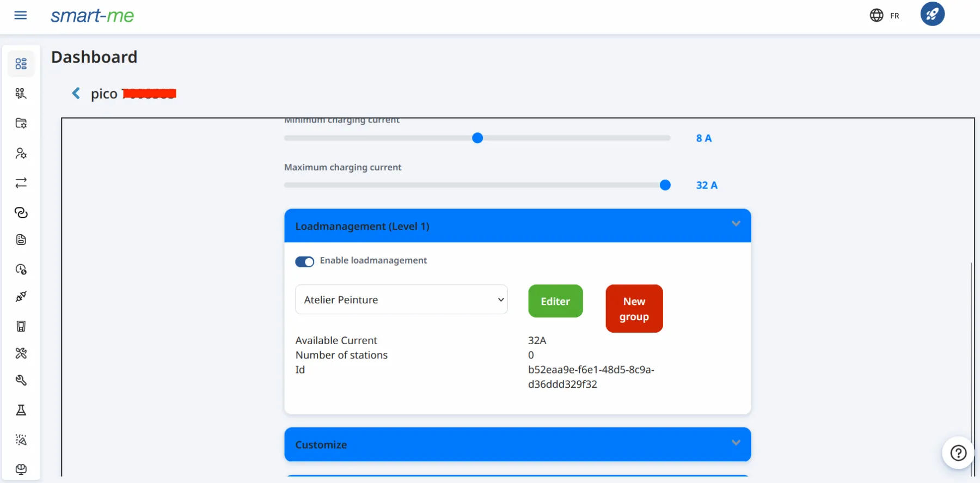
Task: Open the globe language selector
Action: [877, 15]
